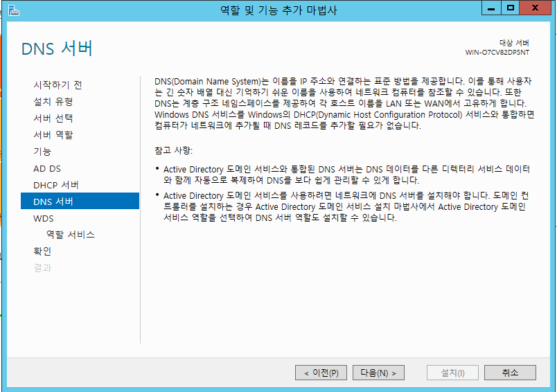Image resolution: width=557 pixels, height=392 pixels.
Task: Close the wizard with the red X
Action: pos(536,8)
